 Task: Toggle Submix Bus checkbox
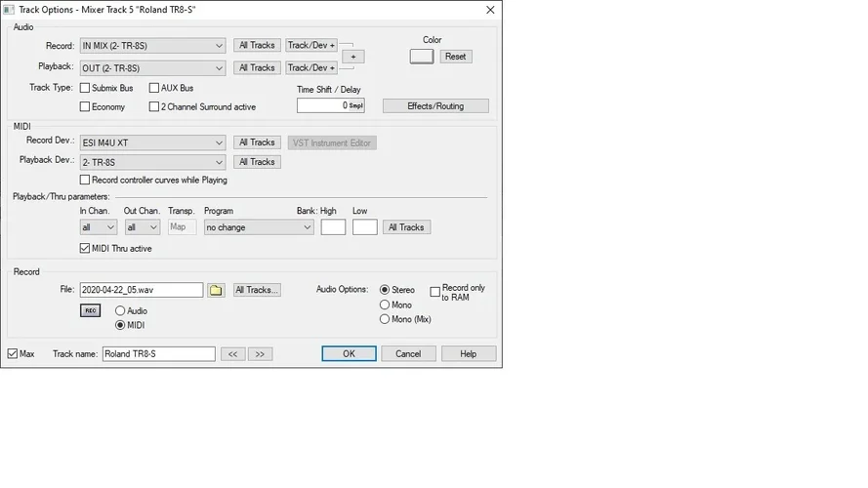[85, 88]
